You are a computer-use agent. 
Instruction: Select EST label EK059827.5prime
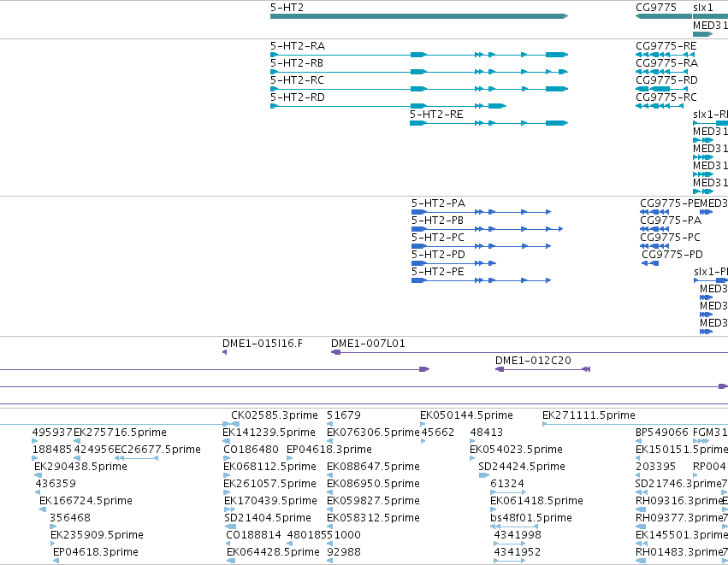point(373,501)
